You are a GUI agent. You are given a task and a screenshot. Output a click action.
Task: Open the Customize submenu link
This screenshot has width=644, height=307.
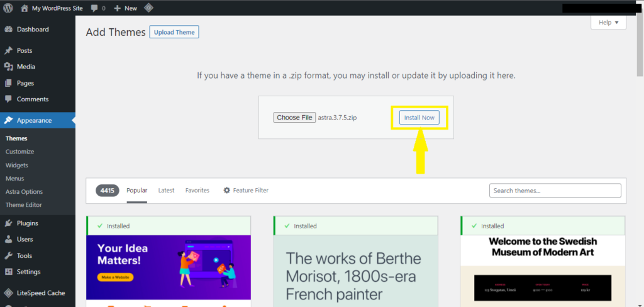coord(19,152)
